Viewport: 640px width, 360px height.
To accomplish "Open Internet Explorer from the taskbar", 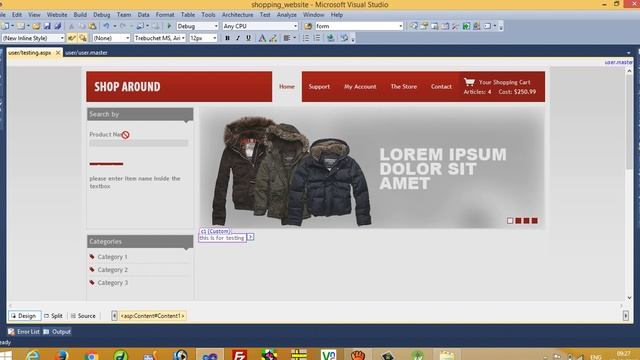I will (x=33, y=356).
